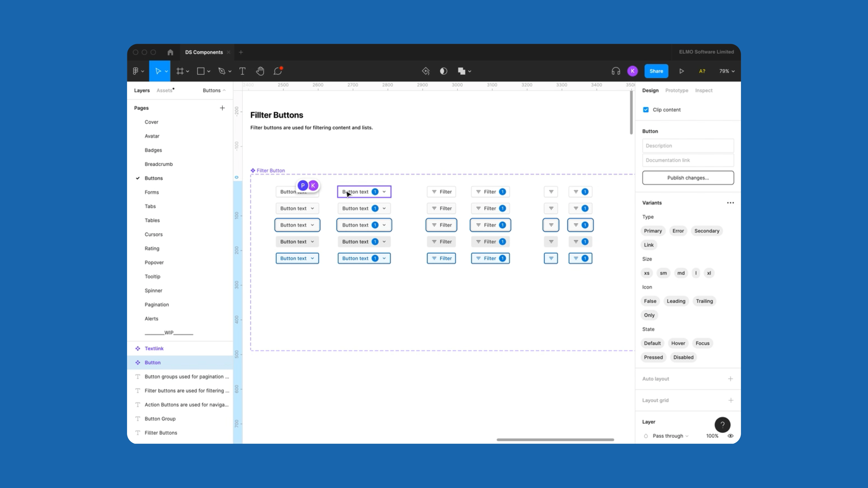Click the purple K user avatar in toolbar
The width and height of the screenshot is (868, 488).
(632, 71)
